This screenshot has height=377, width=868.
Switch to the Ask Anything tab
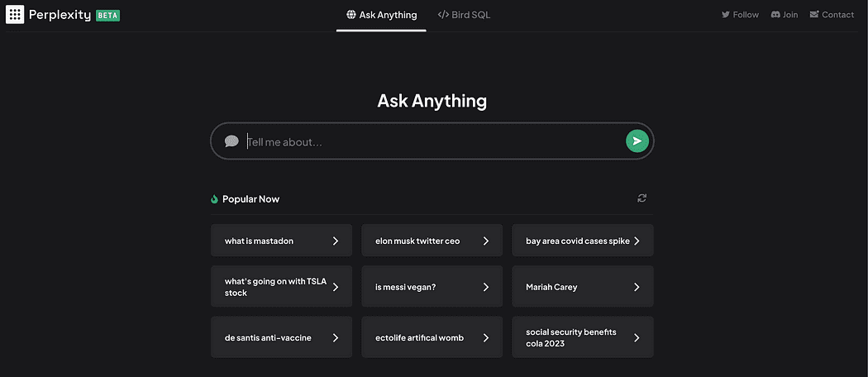click(x=381, y=15)
